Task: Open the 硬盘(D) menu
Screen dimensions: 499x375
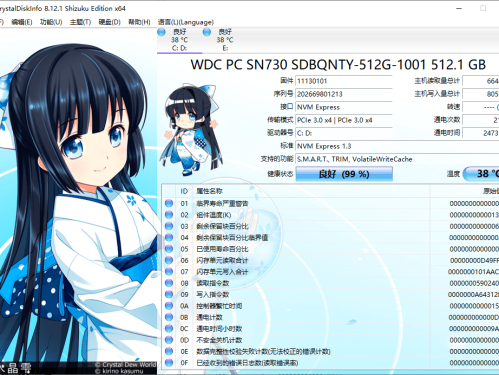Action: point(109,22)
